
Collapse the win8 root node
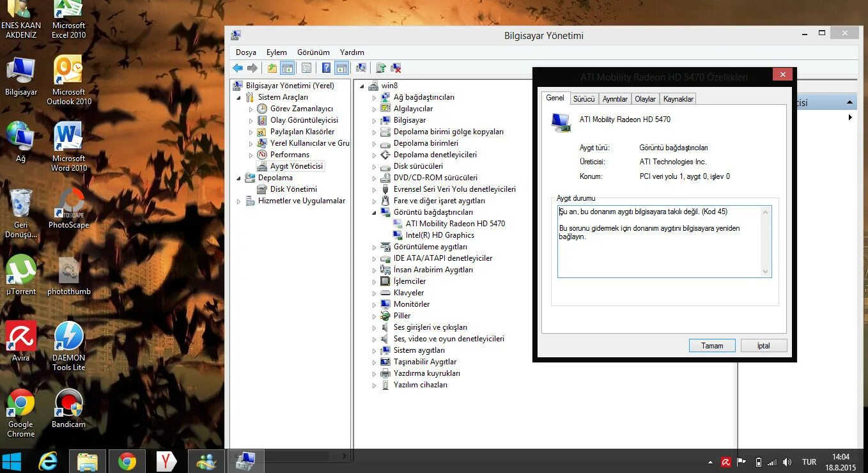(x=362, y=86)
